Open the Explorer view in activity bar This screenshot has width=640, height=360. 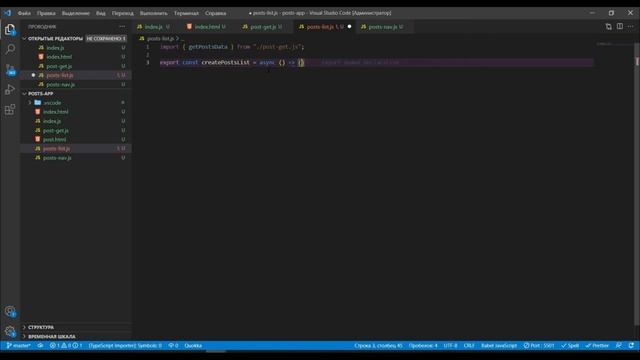pos(10,30)
